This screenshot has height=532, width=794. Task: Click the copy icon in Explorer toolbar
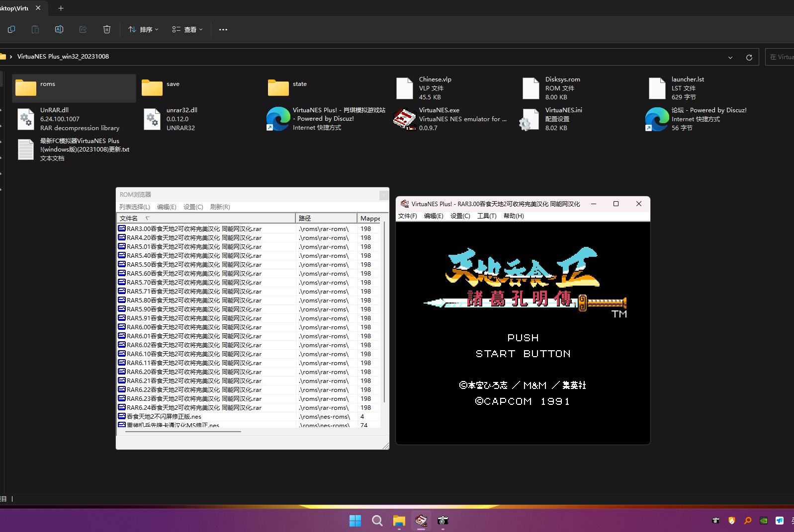pos(11,29)
